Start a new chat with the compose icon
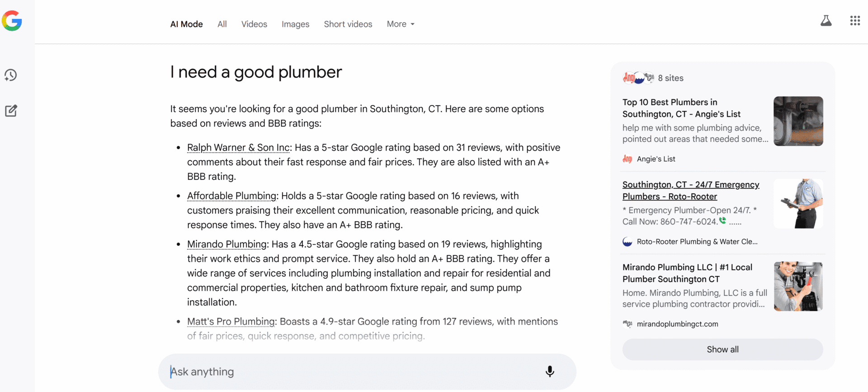 (x=10, y=111)
